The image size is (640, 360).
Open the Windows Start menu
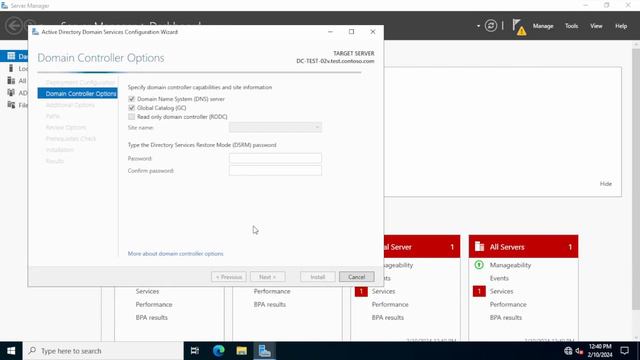(x=11, y=351)
